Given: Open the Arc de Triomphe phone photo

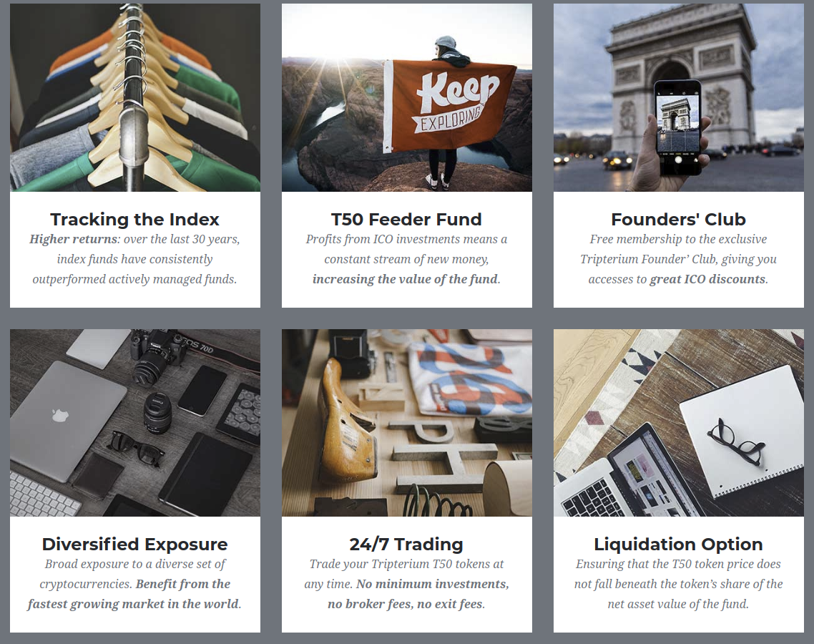Looking at the screenshot, I should point(679,97).
